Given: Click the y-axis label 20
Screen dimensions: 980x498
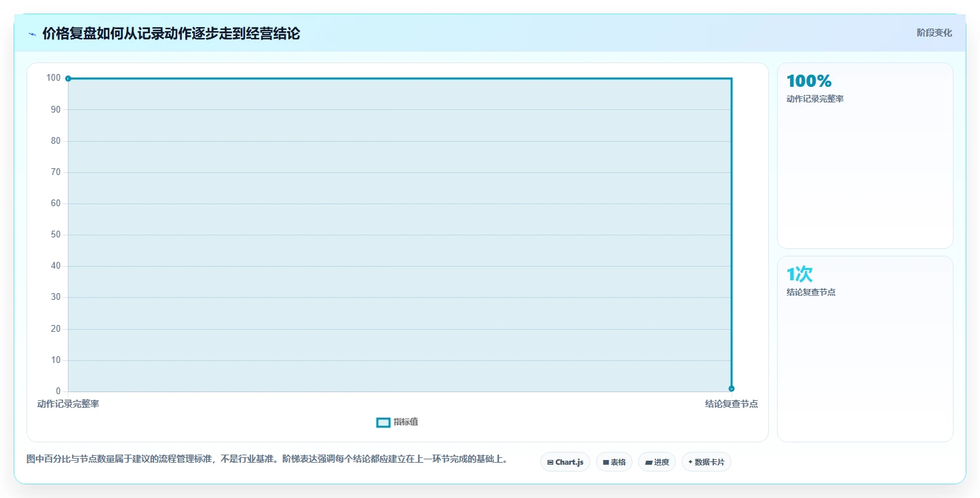Looking at the screenshot, I should (56, 329).
